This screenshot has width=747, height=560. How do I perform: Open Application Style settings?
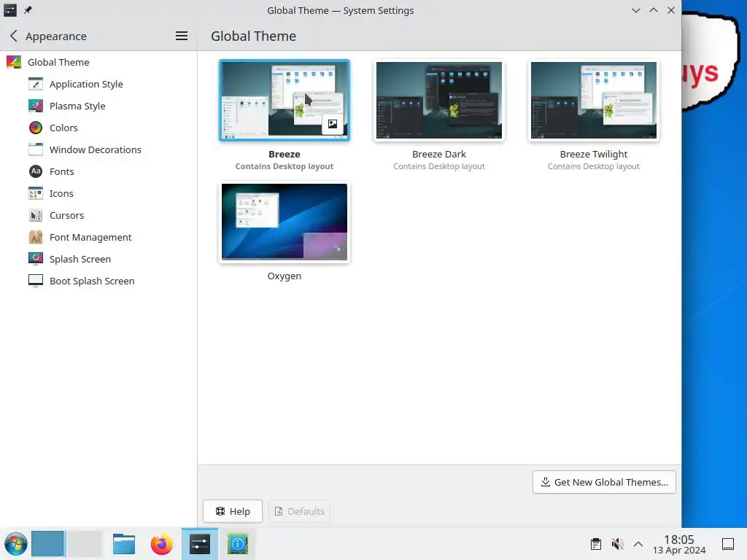click(86, 84)
